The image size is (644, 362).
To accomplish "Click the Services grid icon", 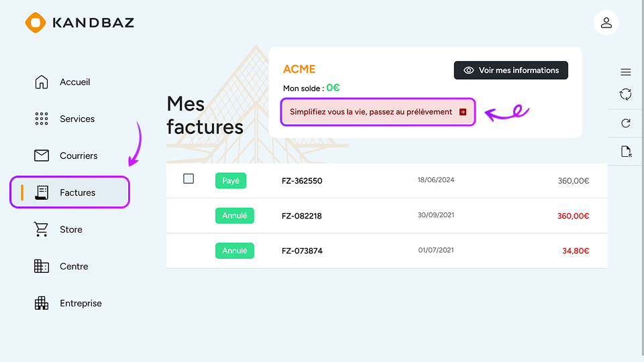I will pos(42,119).
